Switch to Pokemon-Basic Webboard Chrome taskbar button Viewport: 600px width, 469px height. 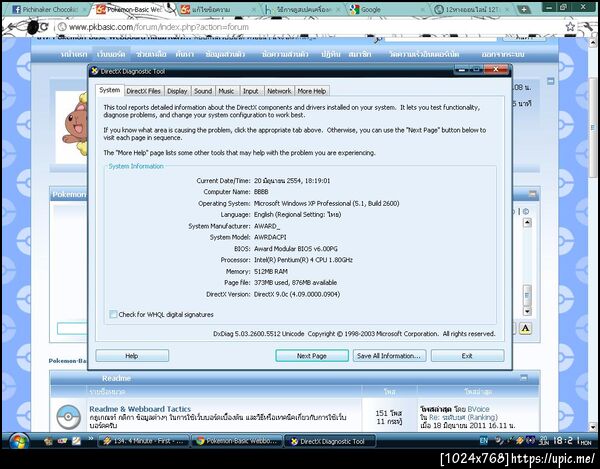pos(237,441)
